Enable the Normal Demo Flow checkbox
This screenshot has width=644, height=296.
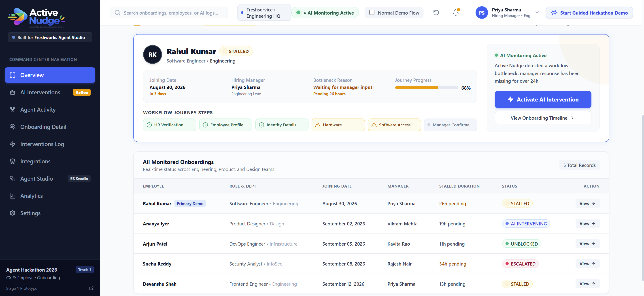click(x=372, y=13)
